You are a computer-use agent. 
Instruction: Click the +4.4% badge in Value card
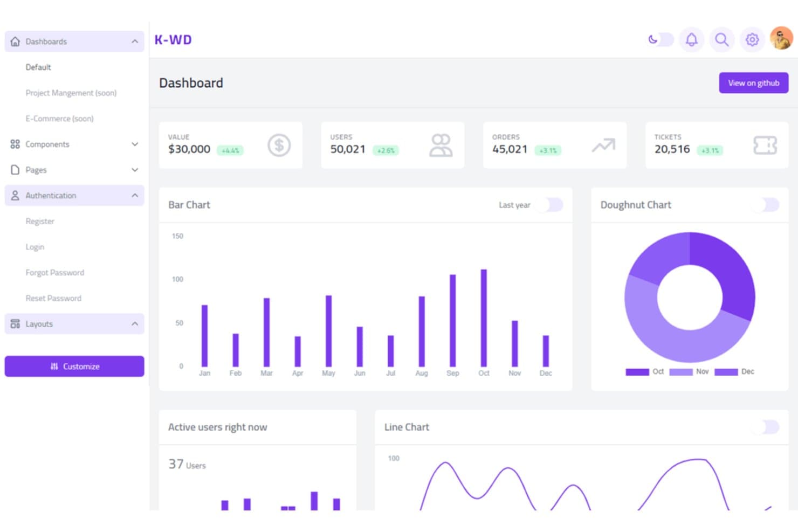tap(230, 150)
